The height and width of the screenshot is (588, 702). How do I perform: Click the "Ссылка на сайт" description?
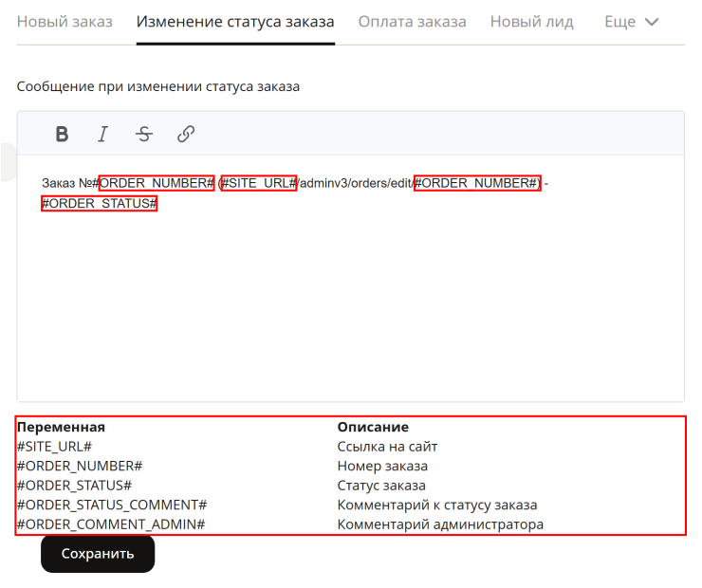[x=387, y=447]
